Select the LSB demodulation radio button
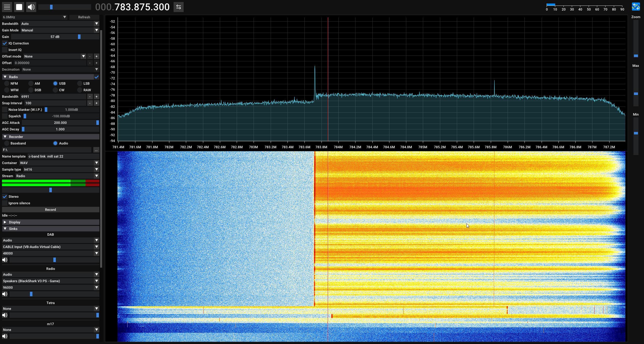This screenshot has height=344, width=644. click(80, 83)
